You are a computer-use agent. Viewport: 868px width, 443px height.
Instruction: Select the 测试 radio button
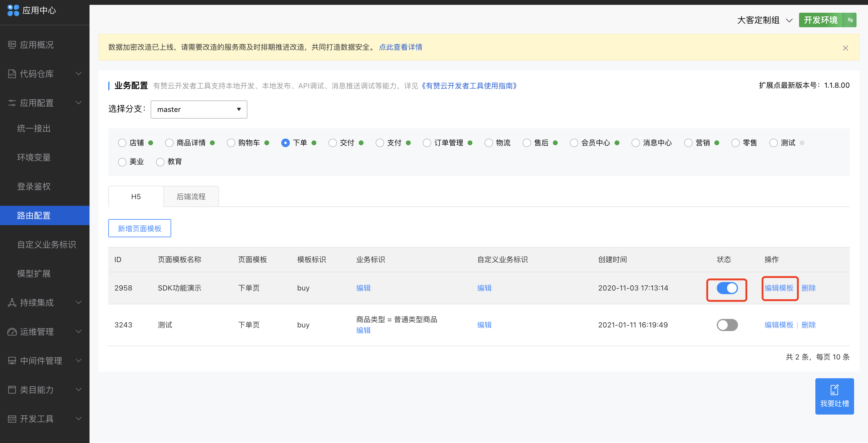[x=774, y=143]
